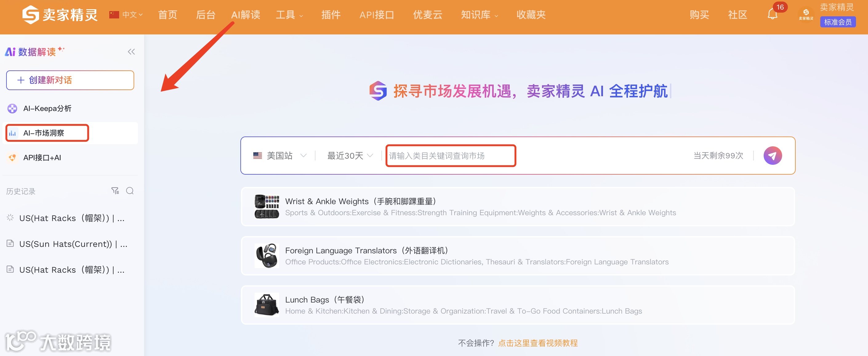
Task: Open the 点击这里查看视频教程 link
Action: [x=537, y=343]
